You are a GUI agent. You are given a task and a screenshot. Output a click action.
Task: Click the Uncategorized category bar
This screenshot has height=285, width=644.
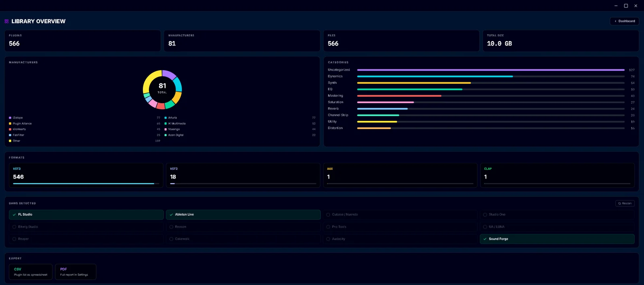coord(491,70)
